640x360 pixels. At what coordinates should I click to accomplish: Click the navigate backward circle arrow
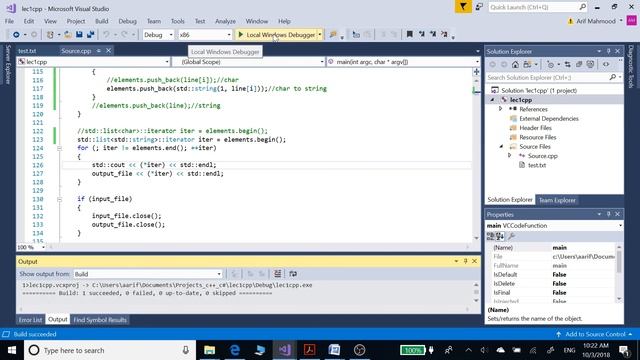[16, 35]
